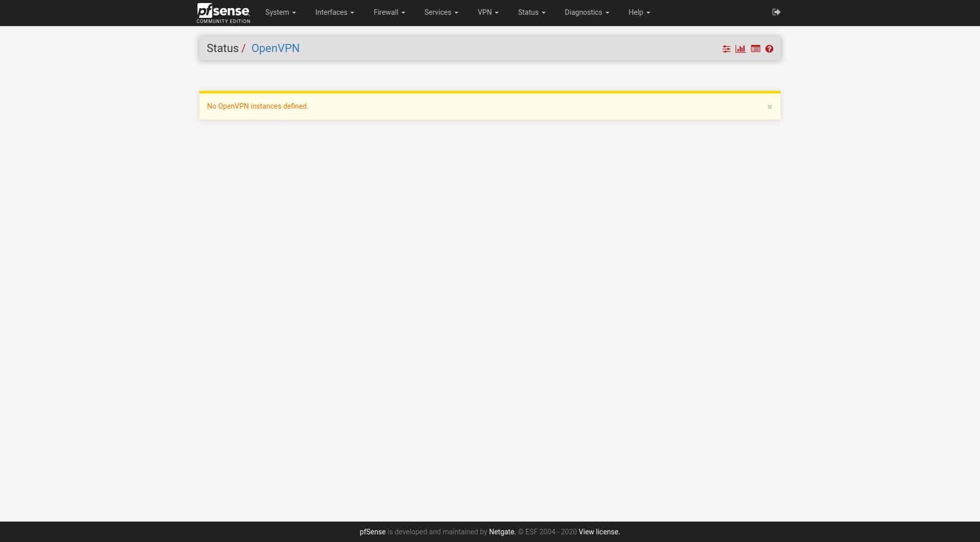Click the pfSense footer link

point(373,532)
